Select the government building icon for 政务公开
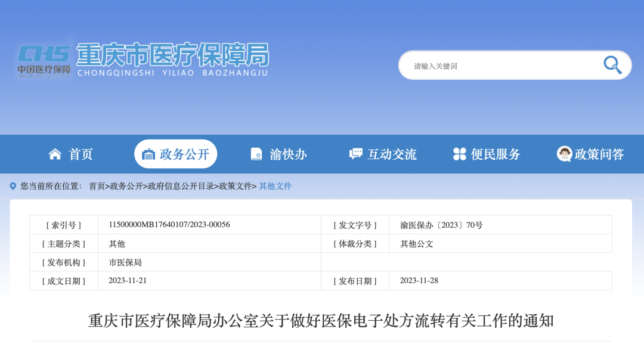644x344 pixels. pyautogui.click(x=148, y=154)
